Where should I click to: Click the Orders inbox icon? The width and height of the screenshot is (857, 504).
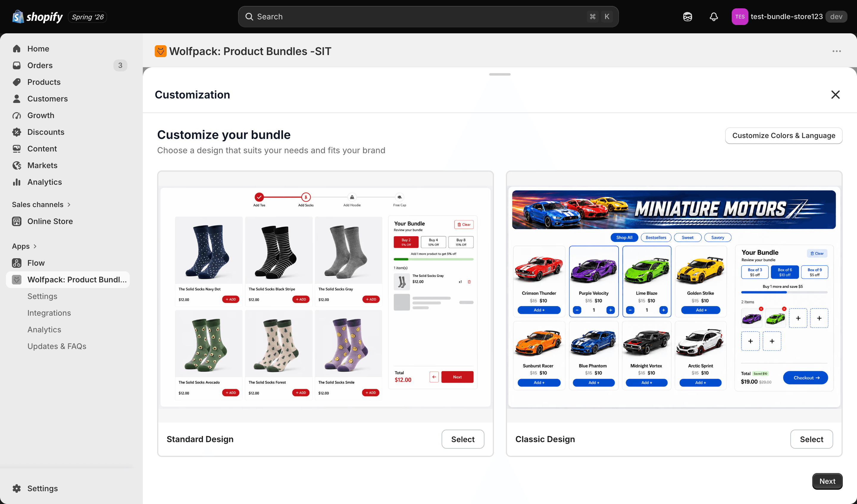(17, 65)
